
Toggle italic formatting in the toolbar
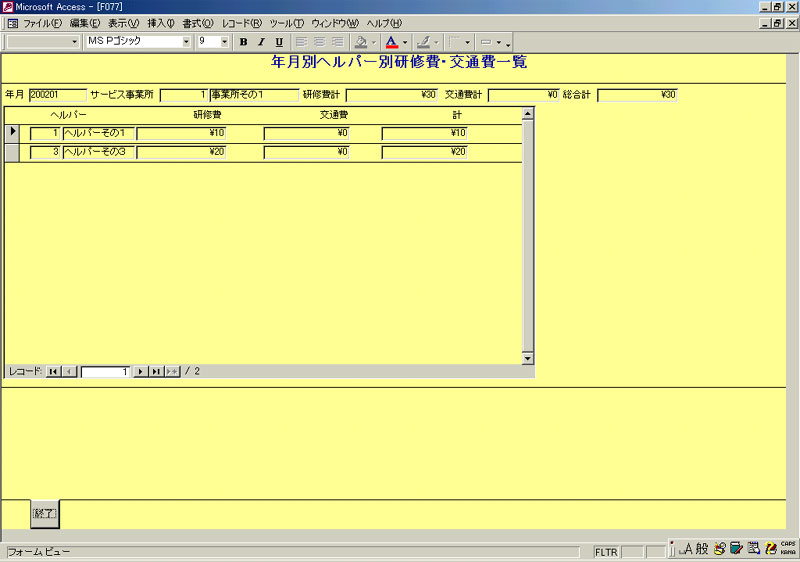tap(261, 42)
